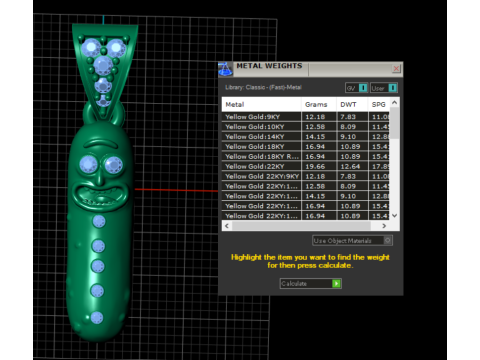Sort by the Grams column header
The height and width of the screenshot is (360, 480).
coord(319,104)
